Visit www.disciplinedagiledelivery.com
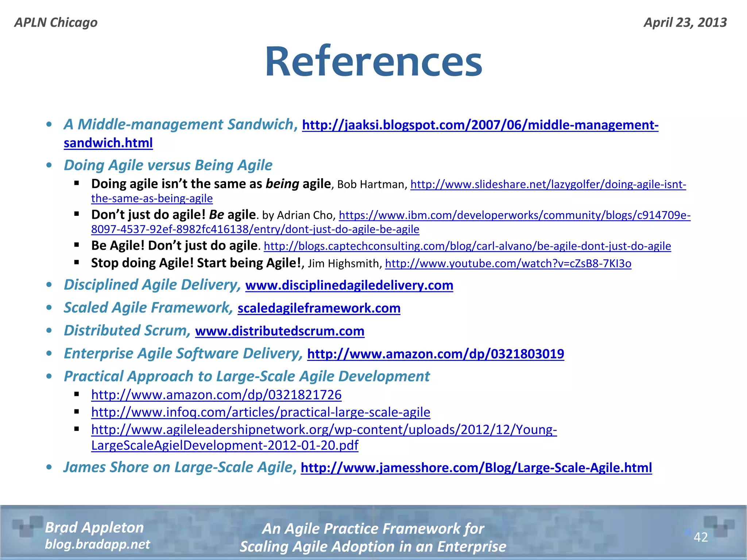 (349, 285)
